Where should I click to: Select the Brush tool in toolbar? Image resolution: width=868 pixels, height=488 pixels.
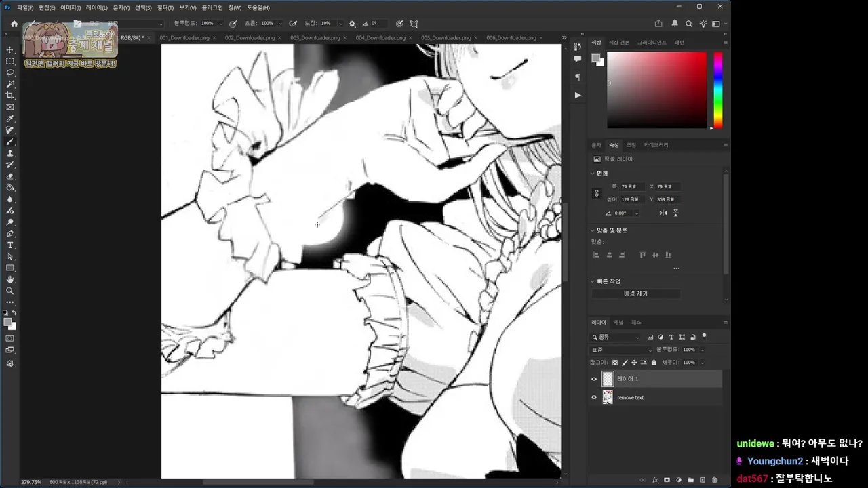click(x=10, y=142)
